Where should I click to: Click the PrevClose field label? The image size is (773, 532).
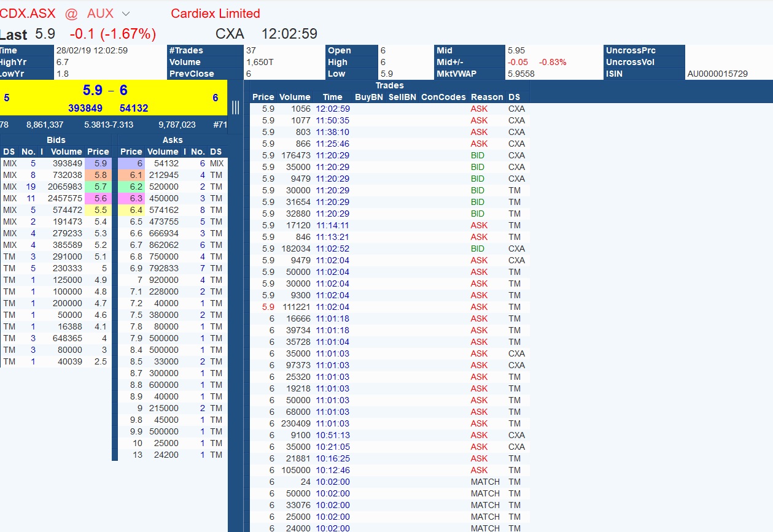(x=192, y=74)
